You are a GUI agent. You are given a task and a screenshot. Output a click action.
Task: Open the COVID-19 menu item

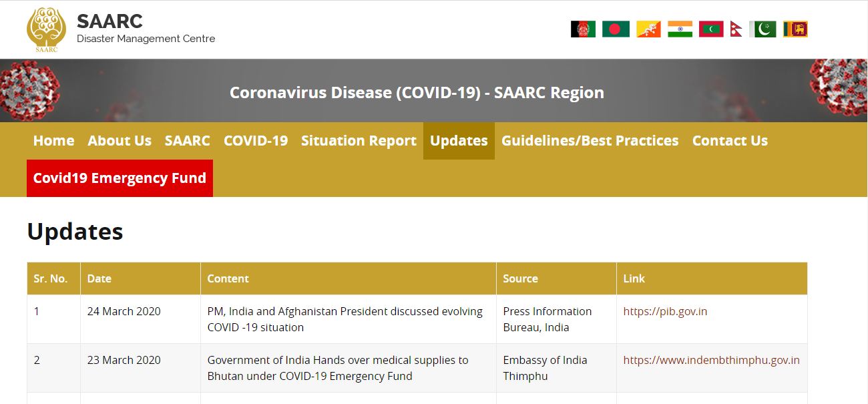(x=256, y=141)
